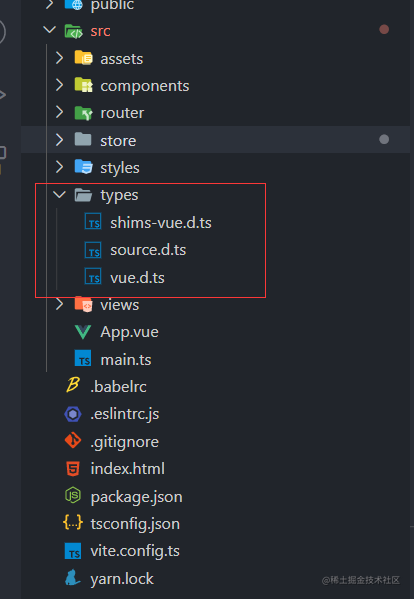Open vite.config.ts file
This screenshot has width=414, height=599.
(135, 551)
